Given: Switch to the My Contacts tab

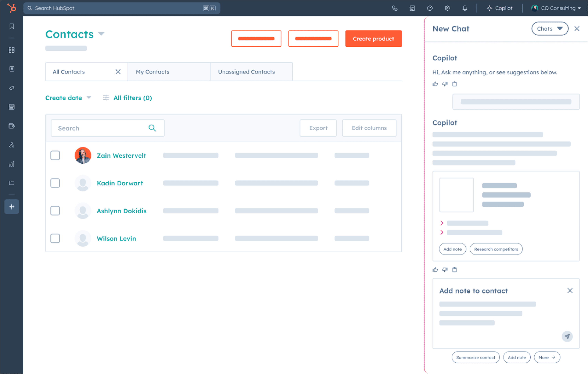Looking at the screenshot, I should click(152, 72).
